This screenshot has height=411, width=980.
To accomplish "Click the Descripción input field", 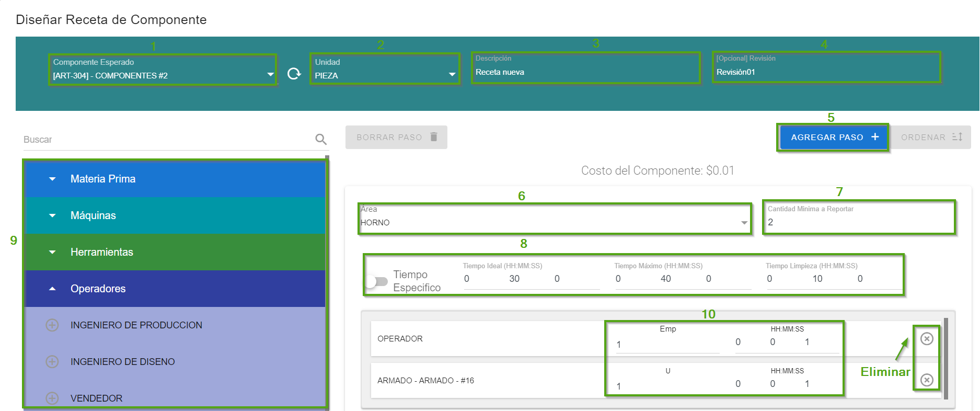I will [x=585, y=72].
